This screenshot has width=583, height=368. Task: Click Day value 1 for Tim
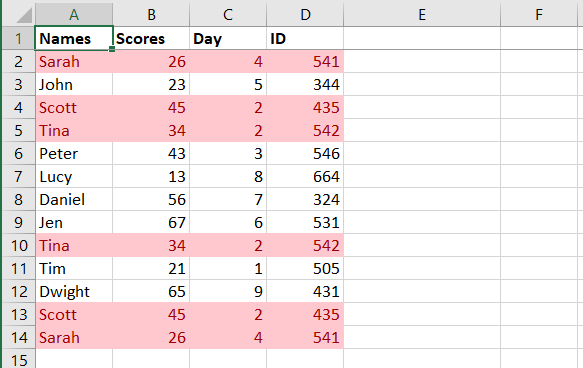point(228,268)
